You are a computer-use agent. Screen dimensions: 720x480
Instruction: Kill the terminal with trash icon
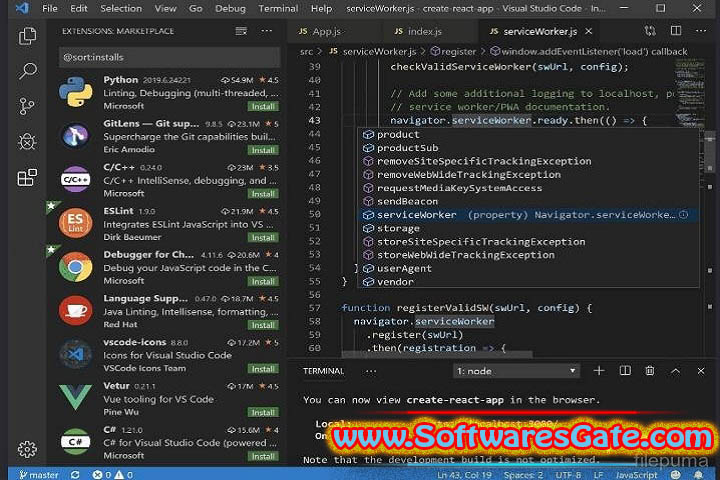pos(650,370)
